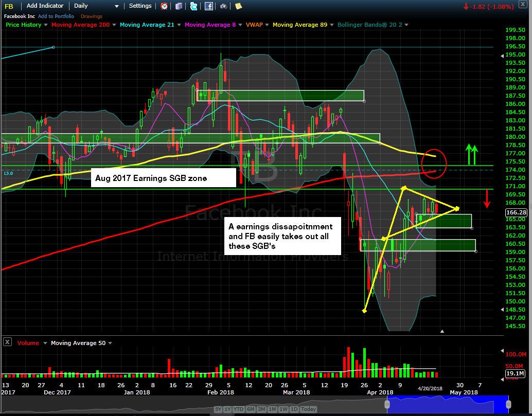Expand the Moving Average 21 dropdown
Screen dimensions: 532x416
click(x=179, y=25)
